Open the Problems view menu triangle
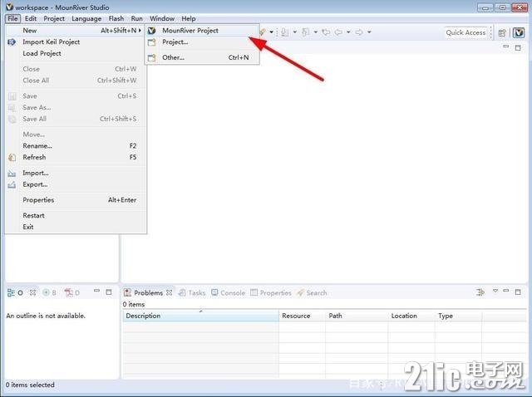Screen dimensions: 532x397 495,291
